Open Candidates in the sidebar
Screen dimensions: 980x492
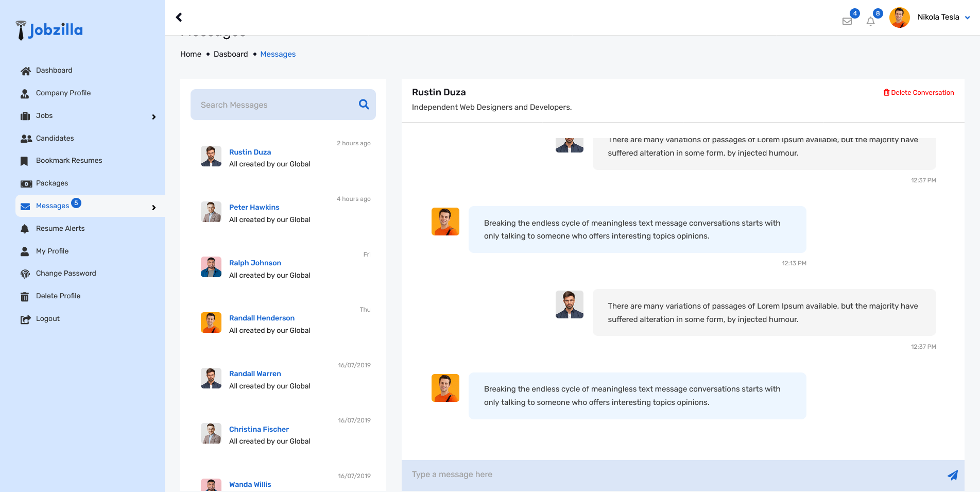(55, 138)
